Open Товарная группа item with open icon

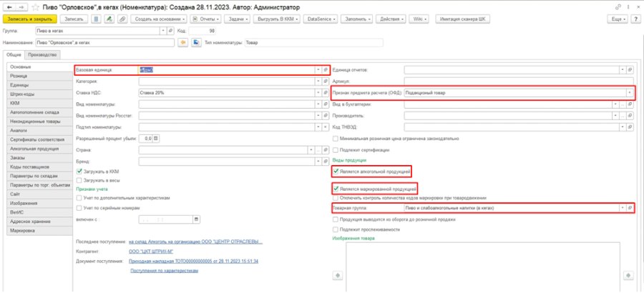(630, 208)
